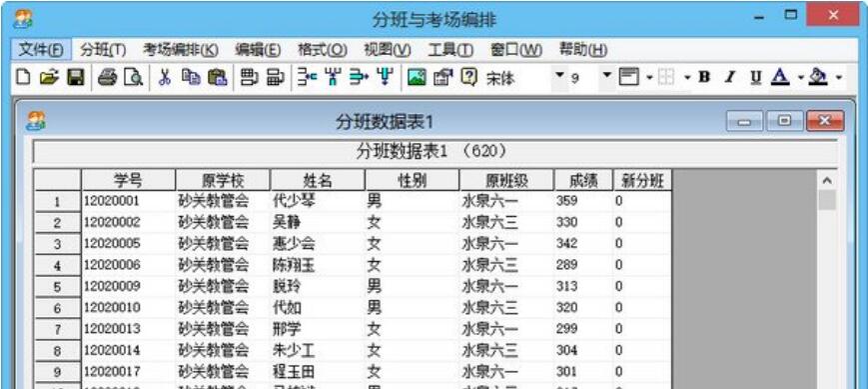Open Print Preview with magnifier icon
868x389 pixels.
(134, 78)
